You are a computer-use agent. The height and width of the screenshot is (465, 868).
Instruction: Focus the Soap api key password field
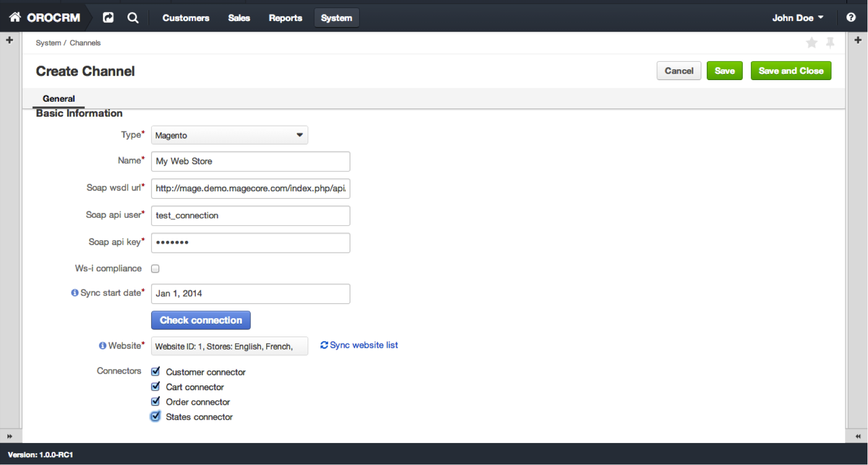[x=251, y=242]
